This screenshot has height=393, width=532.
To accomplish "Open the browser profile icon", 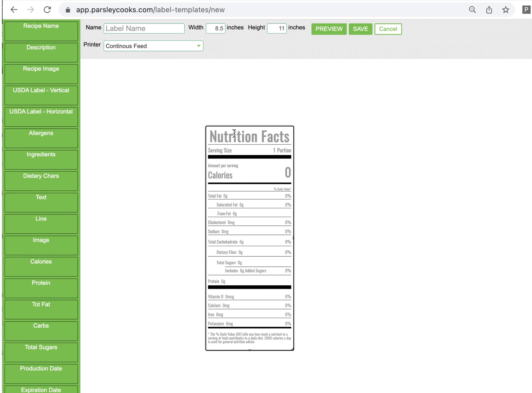I will (526, 10).
